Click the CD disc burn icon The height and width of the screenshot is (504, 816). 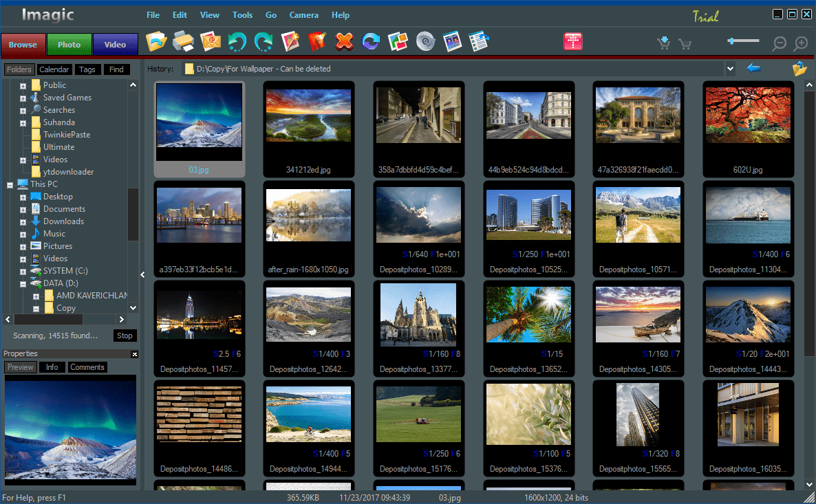coord(426,42)
